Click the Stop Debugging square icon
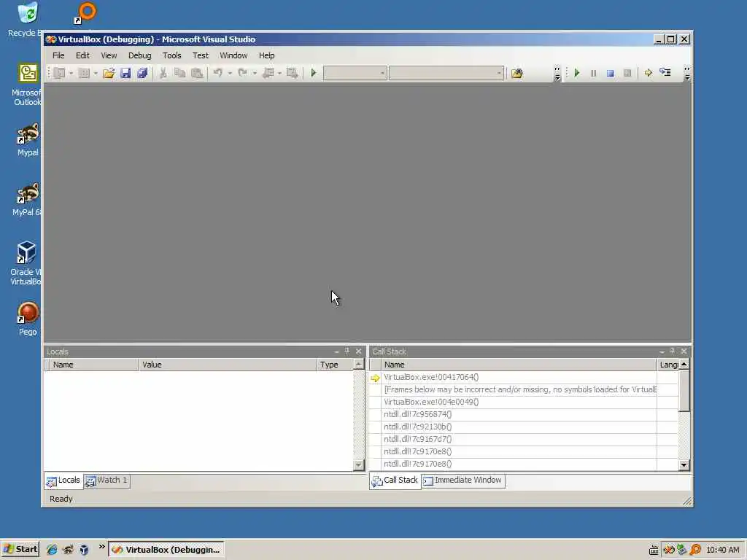747x560 pixels. 611,74
